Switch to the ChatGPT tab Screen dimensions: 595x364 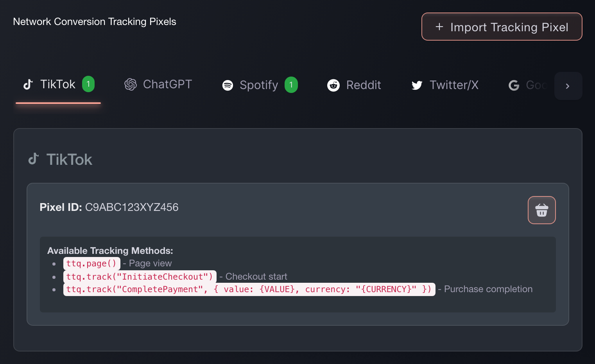[158, 84]
